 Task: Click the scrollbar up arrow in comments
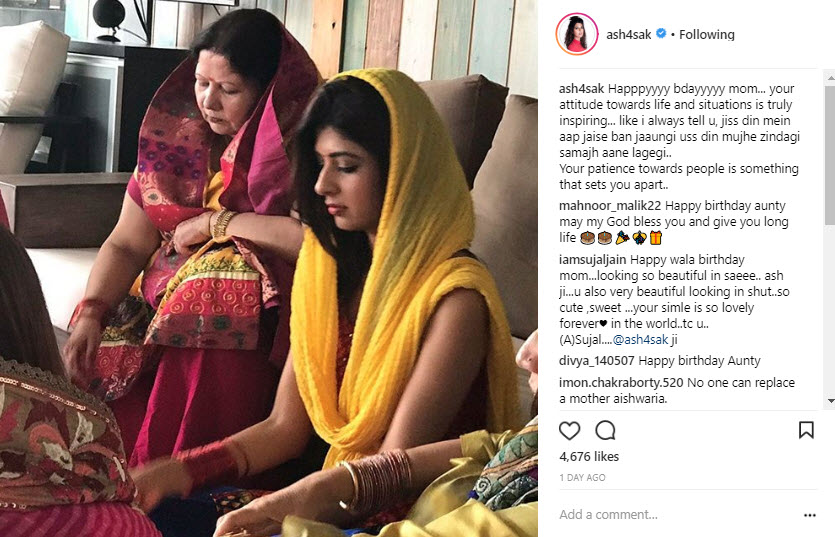point(830,78)
